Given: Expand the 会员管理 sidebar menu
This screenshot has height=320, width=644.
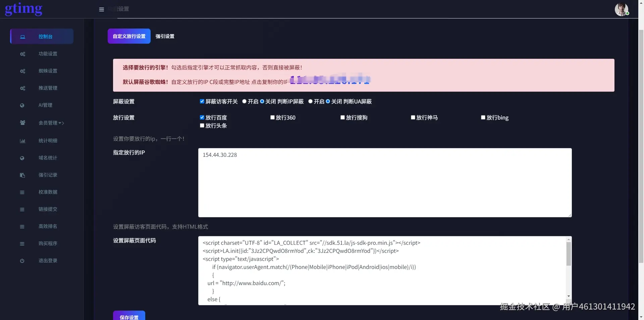Looking at the screenshot, I should coord(49,123).
